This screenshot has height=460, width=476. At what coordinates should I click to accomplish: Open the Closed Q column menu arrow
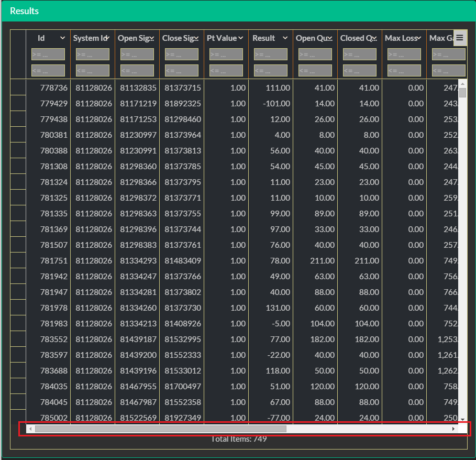(374, 38)
